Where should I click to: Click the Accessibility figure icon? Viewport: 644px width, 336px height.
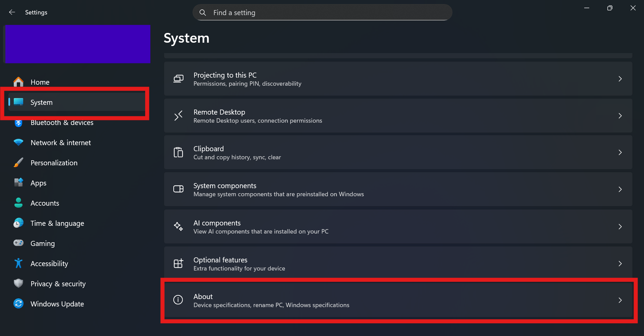point(18,263)
